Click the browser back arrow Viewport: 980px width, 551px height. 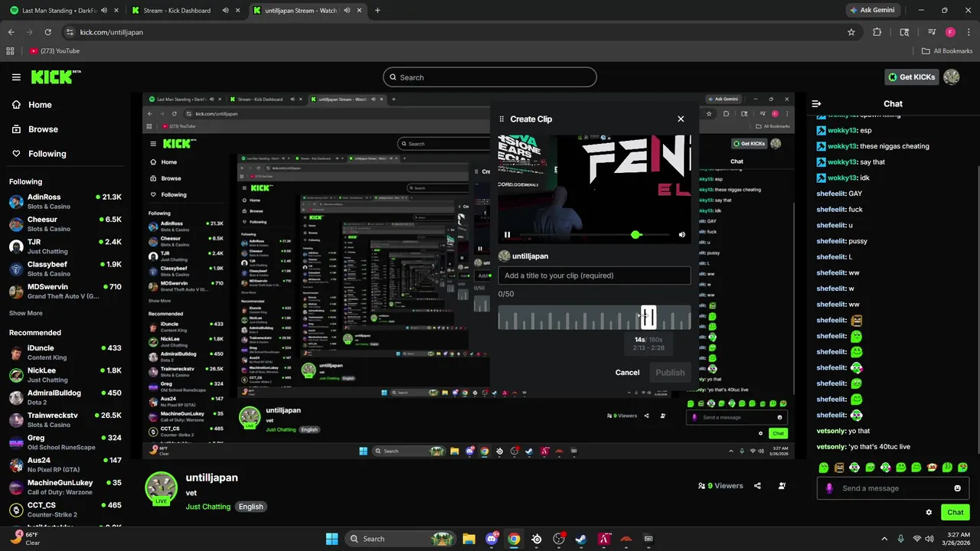pos(11,32)
